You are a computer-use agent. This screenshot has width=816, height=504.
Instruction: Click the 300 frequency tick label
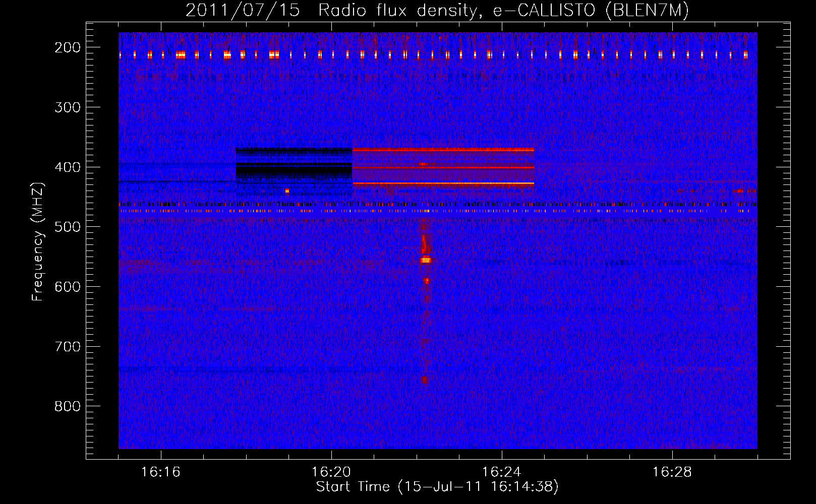coord(68,107)
